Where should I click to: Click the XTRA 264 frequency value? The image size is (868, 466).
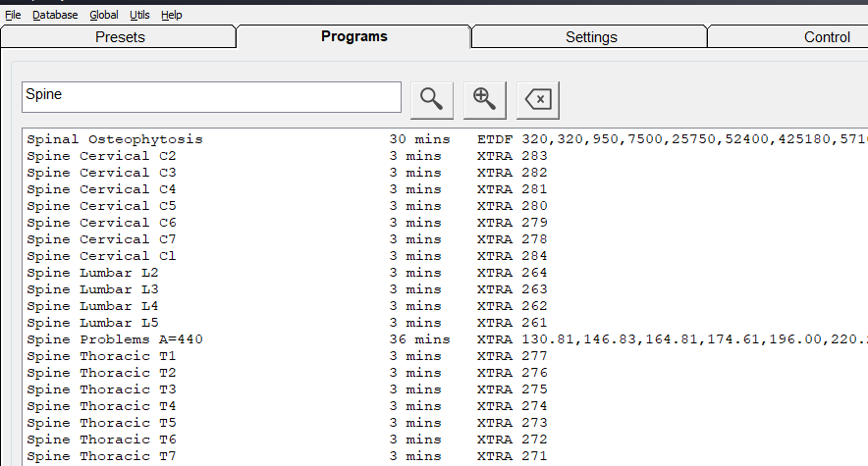[x=512, y=273]
